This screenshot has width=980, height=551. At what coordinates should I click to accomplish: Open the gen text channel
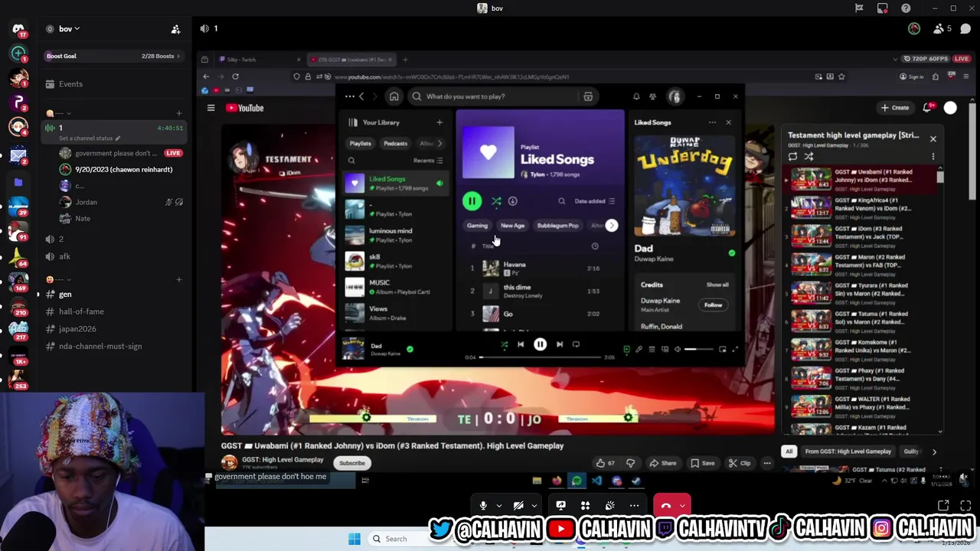point(115,295)
